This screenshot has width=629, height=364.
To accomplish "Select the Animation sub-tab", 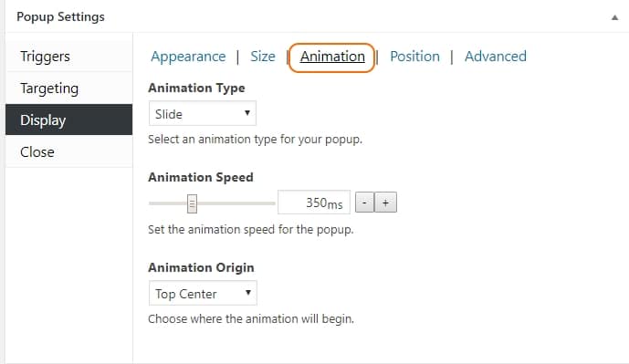I will pos(332,57).
